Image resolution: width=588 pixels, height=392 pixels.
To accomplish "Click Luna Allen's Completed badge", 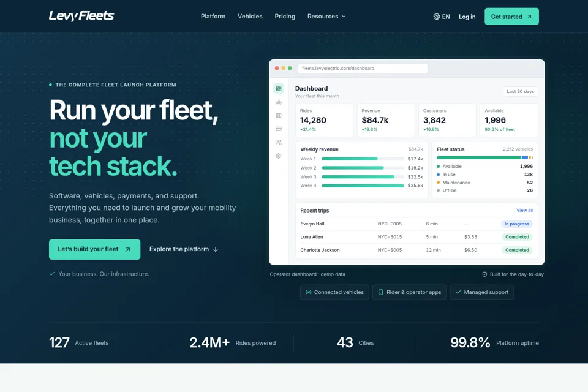I will tap(517, 237).
